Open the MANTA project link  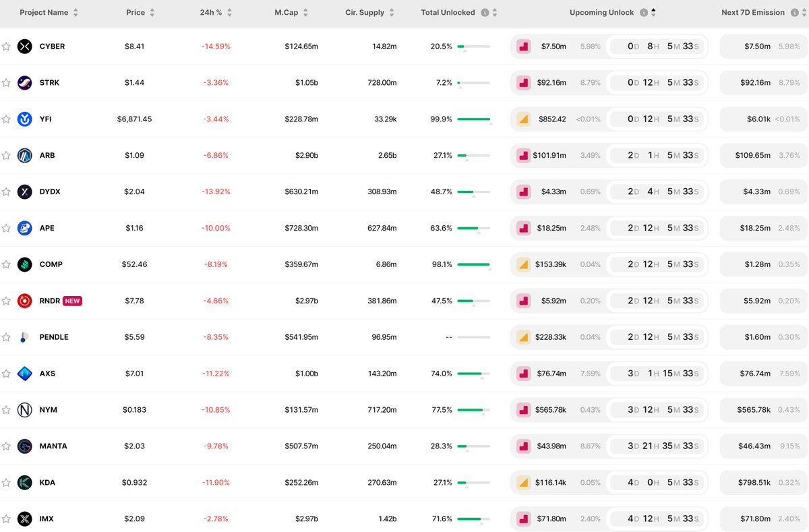point(53,446)
